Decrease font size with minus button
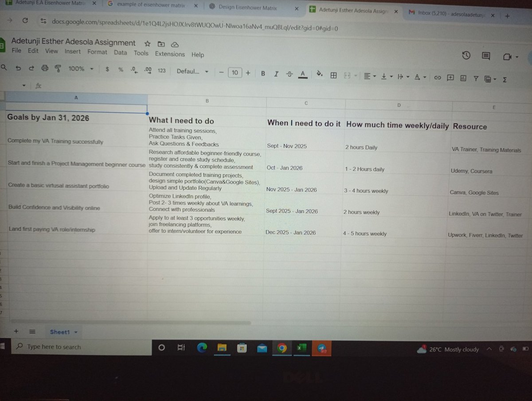Image resolution: width=532 pixels, height=401 pixels. [x=221, y=72]
